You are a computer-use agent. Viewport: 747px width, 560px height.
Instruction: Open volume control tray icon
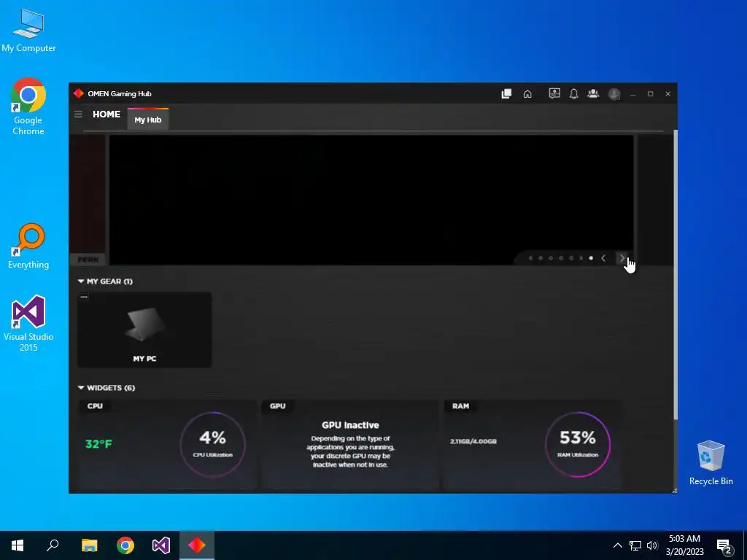pyautogui.click(x=652, y=545)
